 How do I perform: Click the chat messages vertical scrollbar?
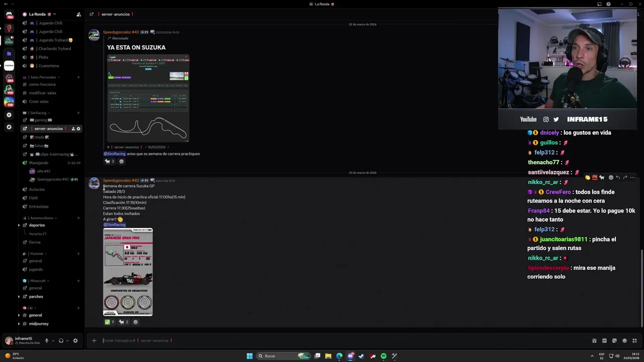coord(641,289)
